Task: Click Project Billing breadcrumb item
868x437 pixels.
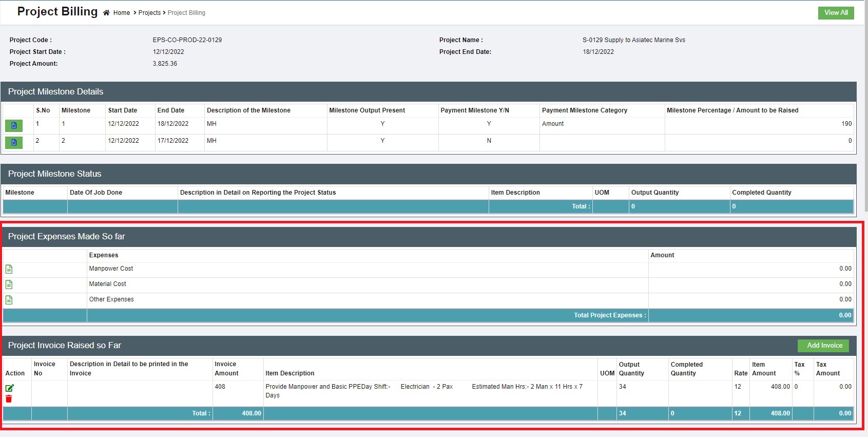Action: [186, 13]
